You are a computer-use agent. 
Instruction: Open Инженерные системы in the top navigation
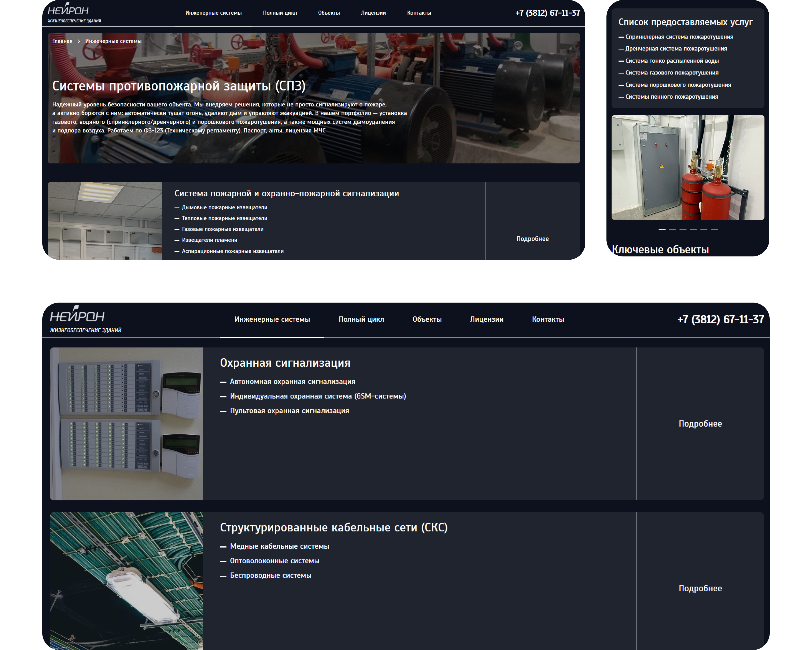tap(214, 13)
